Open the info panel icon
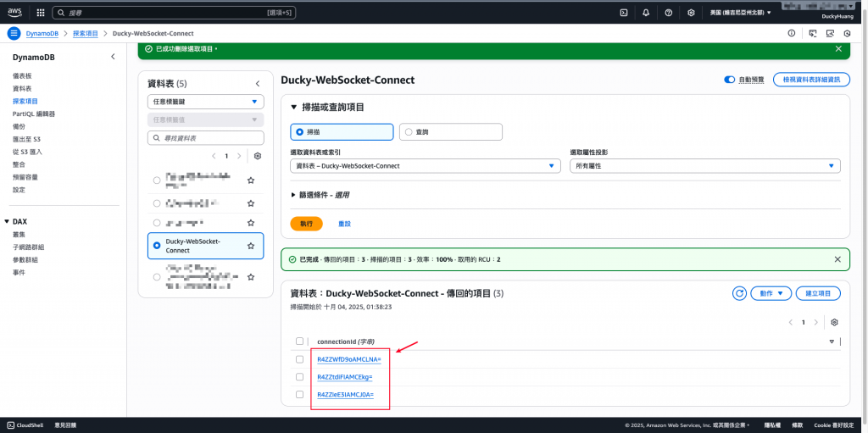The width and height of the screenshot is (868, 433). [x=792, y=33]
